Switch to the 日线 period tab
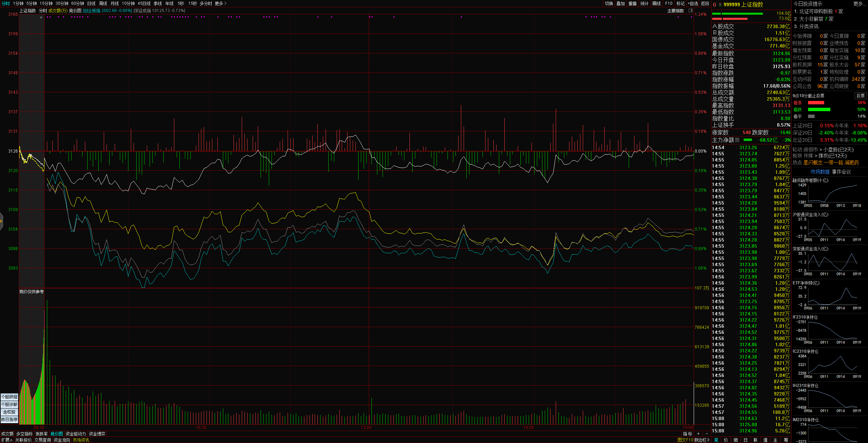 click(91, 3)
